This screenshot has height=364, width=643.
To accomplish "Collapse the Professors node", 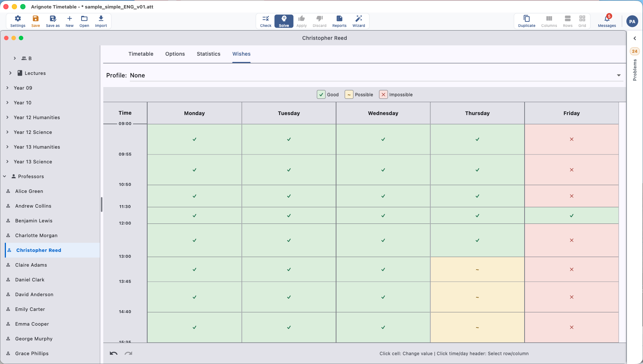I will coord(5,176).
